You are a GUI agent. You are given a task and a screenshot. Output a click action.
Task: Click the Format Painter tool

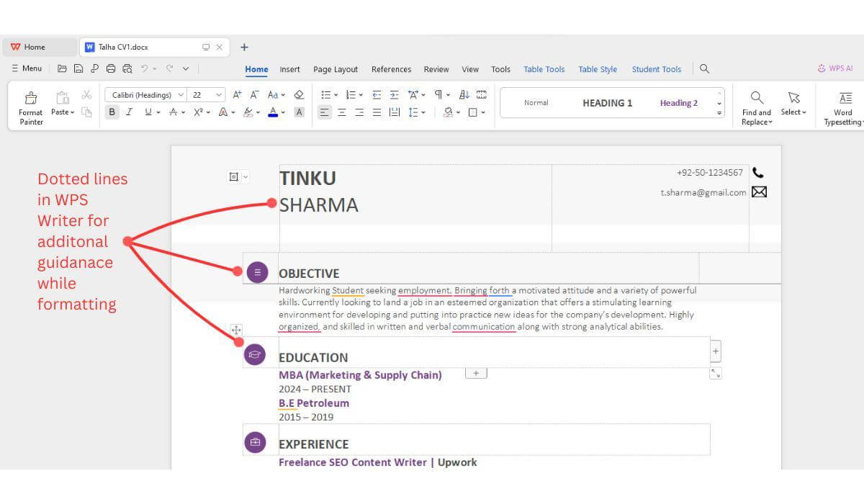[x=30, y=107]
